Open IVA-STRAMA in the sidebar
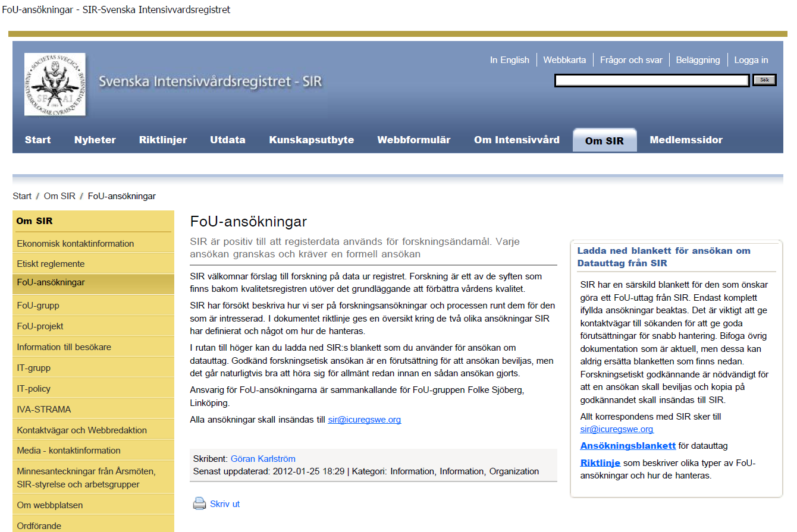 44,410
